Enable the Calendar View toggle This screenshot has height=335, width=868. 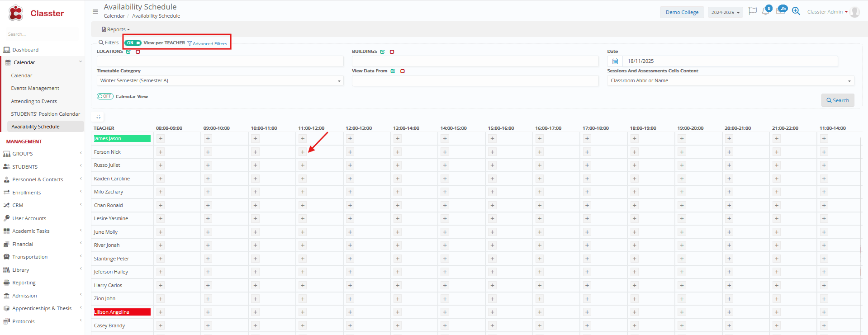(105, 96)
